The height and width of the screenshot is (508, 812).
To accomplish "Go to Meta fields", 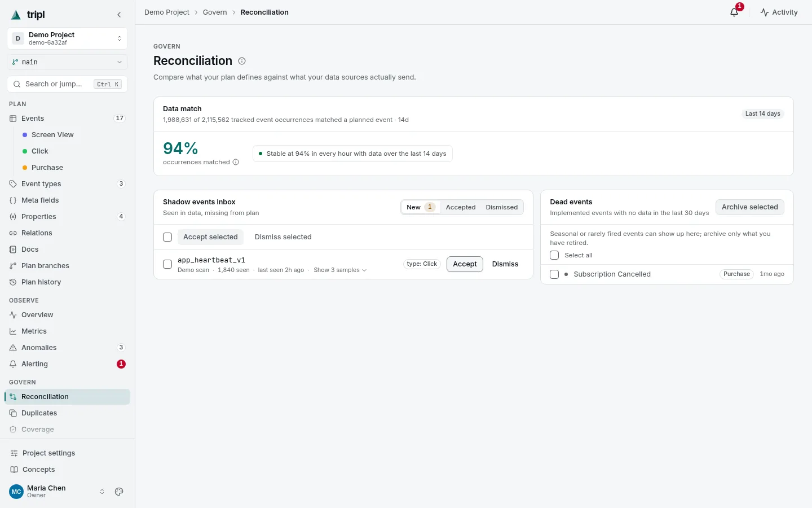I will pos(68,200).
